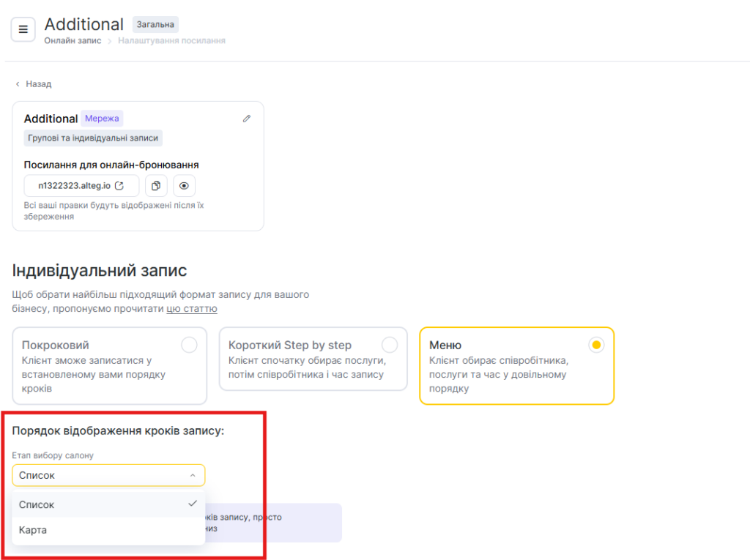
Task: Select the Меню radio option
Action: 596,345
